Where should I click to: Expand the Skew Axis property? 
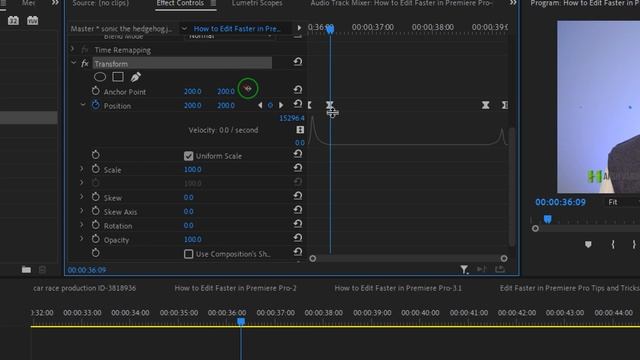point(82,211)
